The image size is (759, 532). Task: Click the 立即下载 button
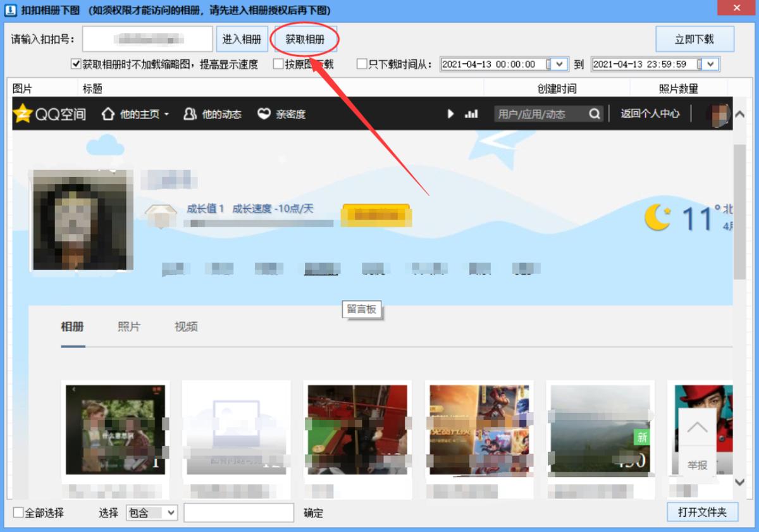696,39
